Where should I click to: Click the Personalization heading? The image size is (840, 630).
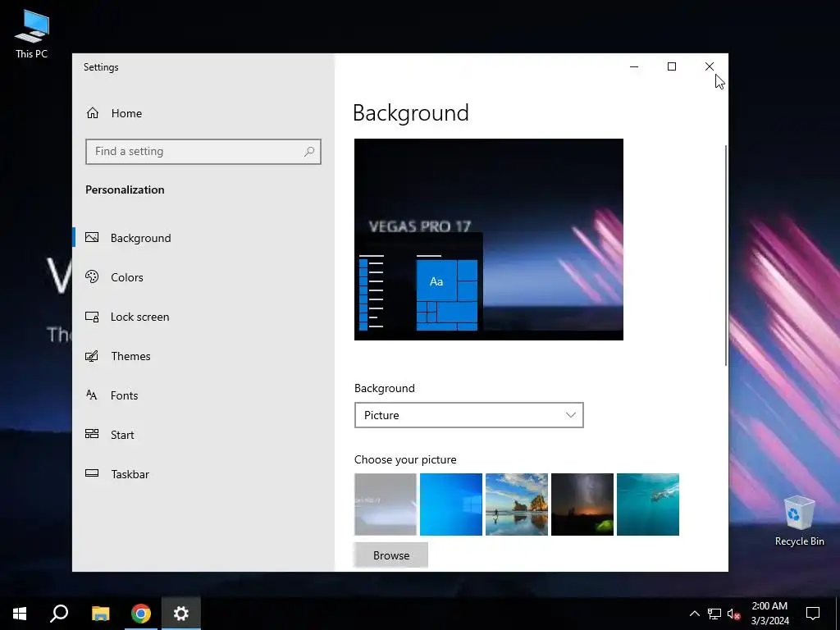125,189
